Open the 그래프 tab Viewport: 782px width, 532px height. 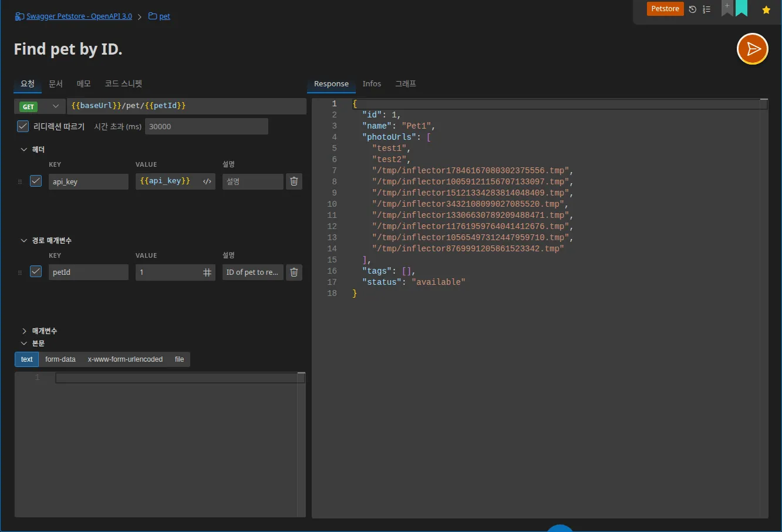(x=406, y=84)
